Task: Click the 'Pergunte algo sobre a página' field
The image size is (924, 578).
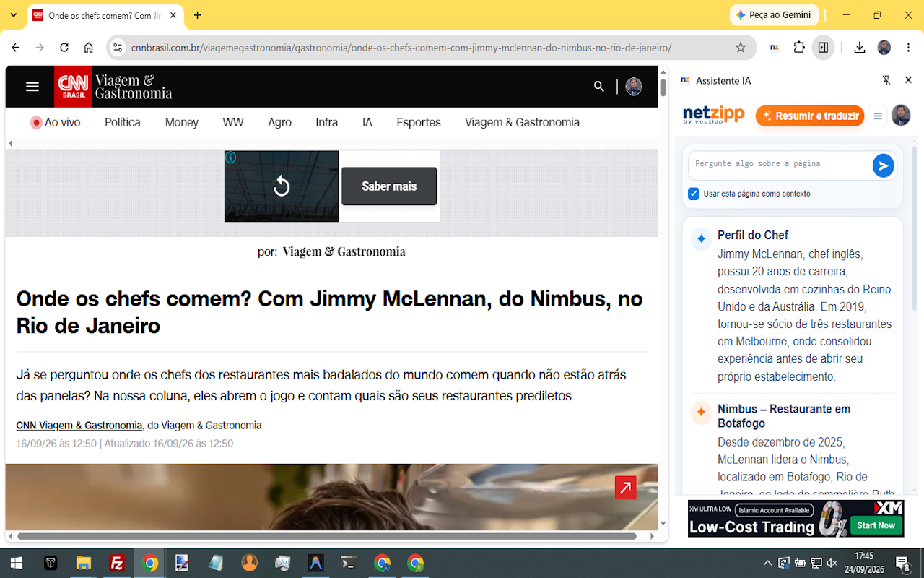Action: coord(780,165)
